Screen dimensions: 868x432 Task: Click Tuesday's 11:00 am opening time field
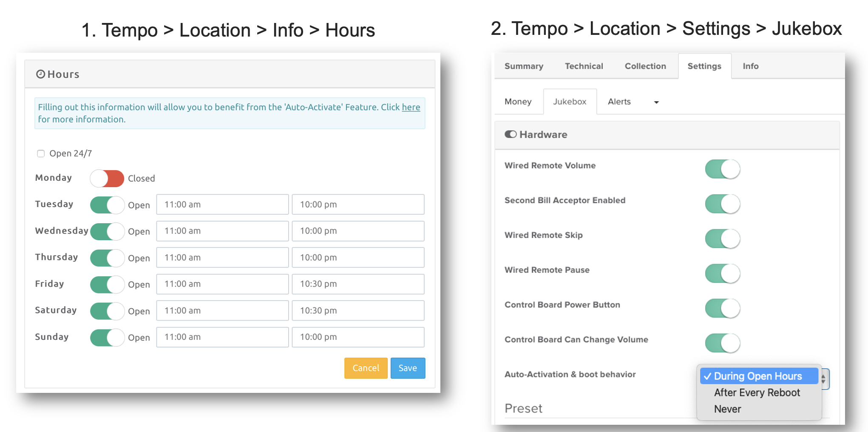[222, 205]
